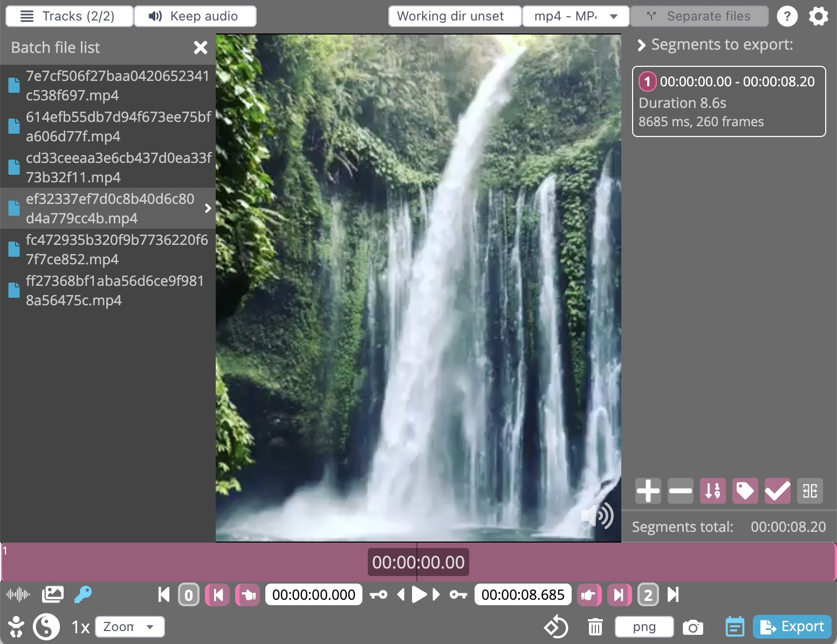Invert segments with yin yang icon

pos(46,627)
